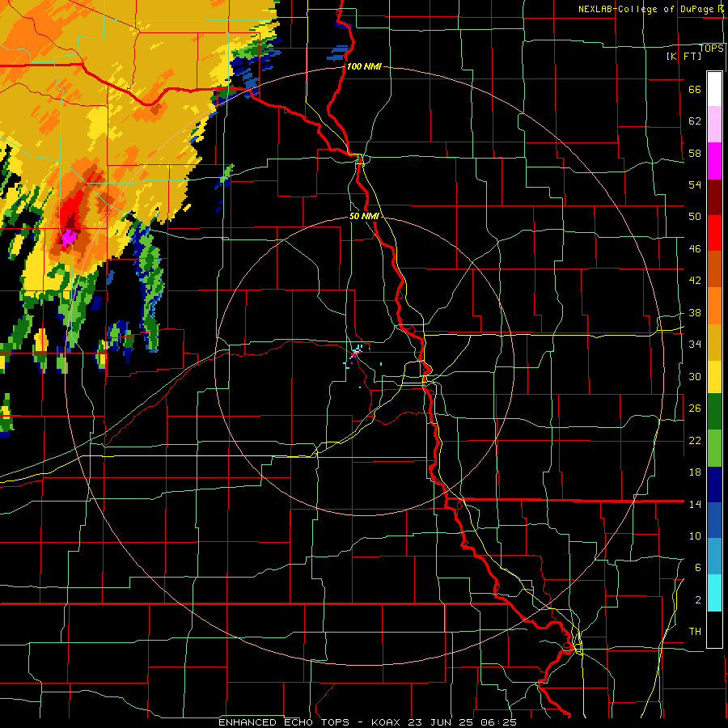Click the ENHANCED ECHO TOPS title text
This screenshot has height=728, width=728.
coord(284,722)
